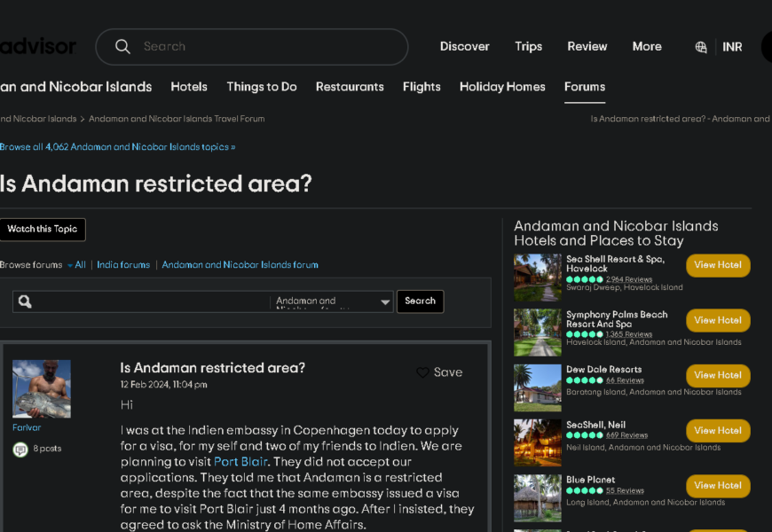The image size is (772, 532).
Task: Click the forum search magnifier icon
Action: (x=25, y=301)
